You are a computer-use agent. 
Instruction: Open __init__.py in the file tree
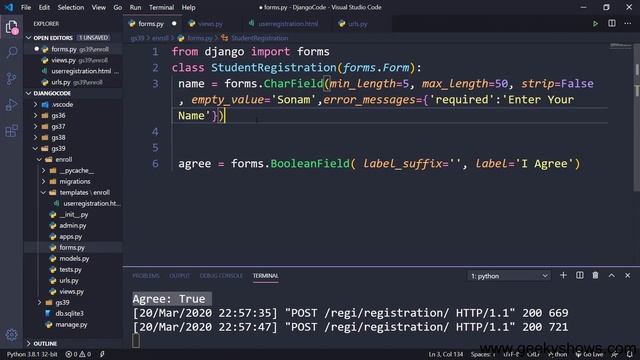(x=73, y=214)
